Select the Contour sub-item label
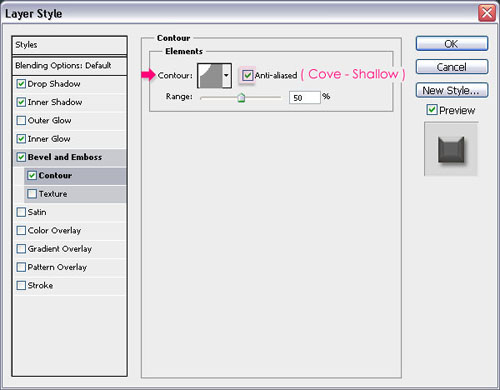500x390 pixels. pos(55,175)
